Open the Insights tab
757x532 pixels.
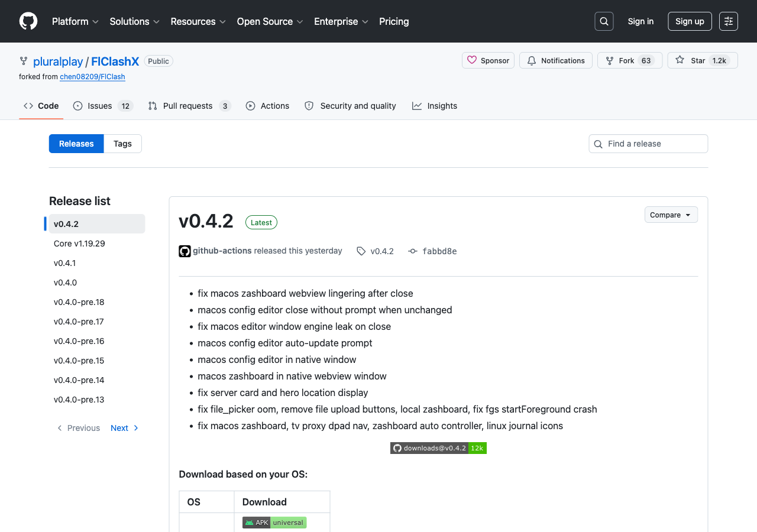click(435, 106)
